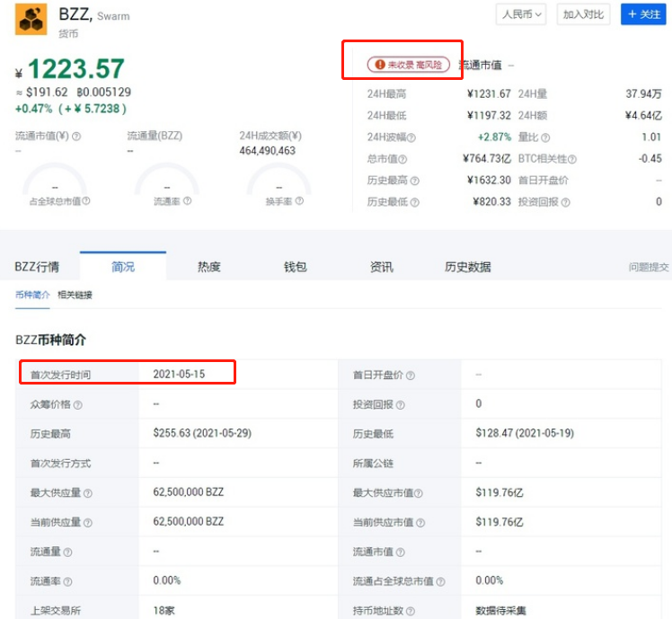Open the 热度 tab
Screen dimensions: 672x619
(x=209, y=267)
